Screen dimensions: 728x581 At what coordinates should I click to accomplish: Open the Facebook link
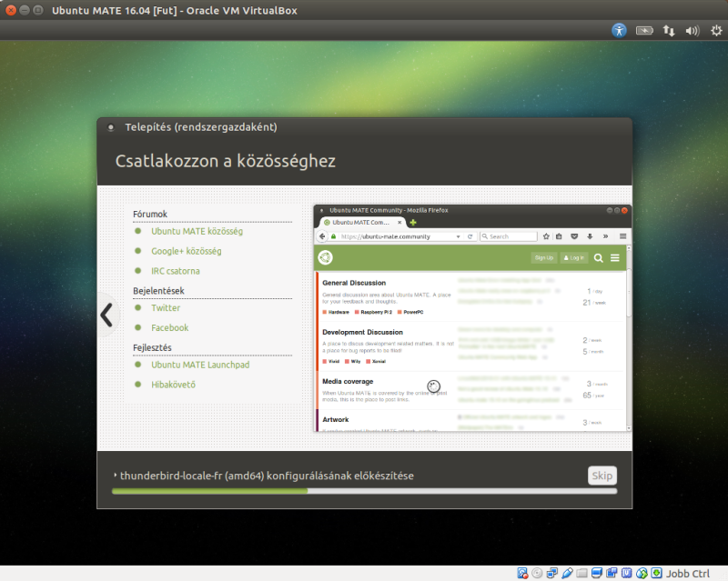(x=170, y=328)
